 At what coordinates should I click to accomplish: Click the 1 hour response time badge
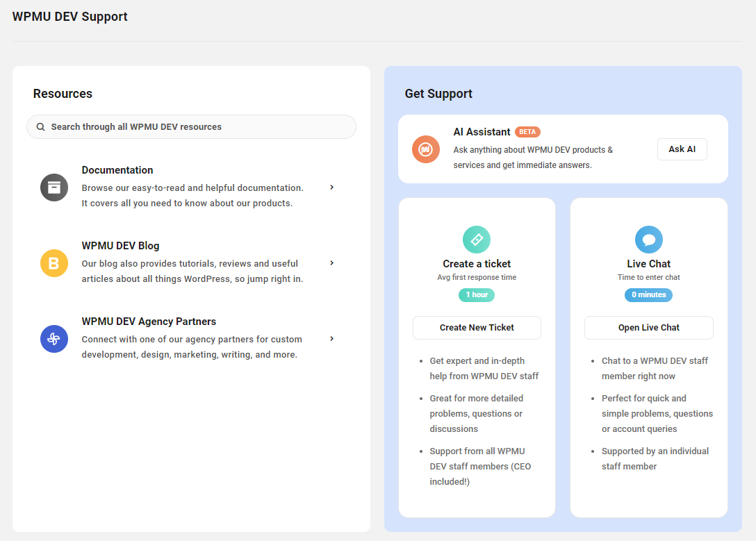point(477,294)
